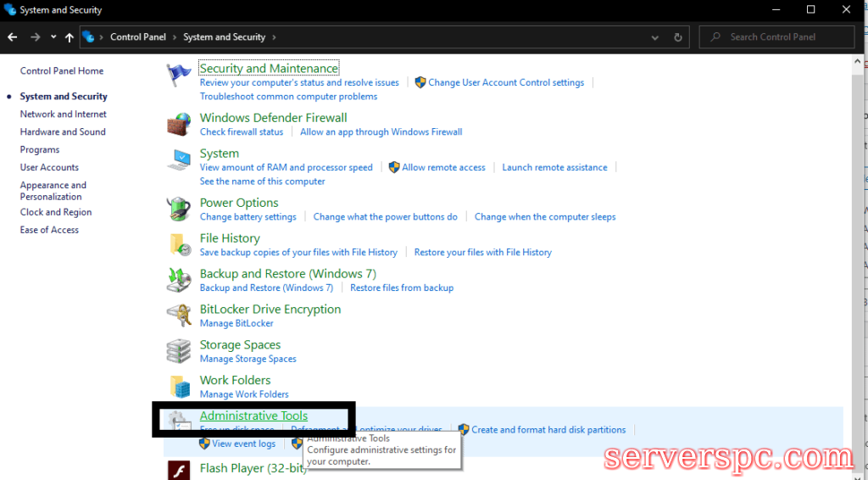Click the Storage Spaces drives icon
868x480 pixels.
point(179,351)
